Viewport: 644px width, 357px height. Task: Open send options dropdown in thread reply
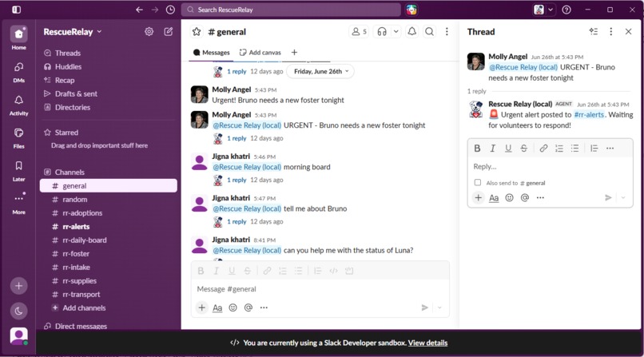[x=623, y=198]
